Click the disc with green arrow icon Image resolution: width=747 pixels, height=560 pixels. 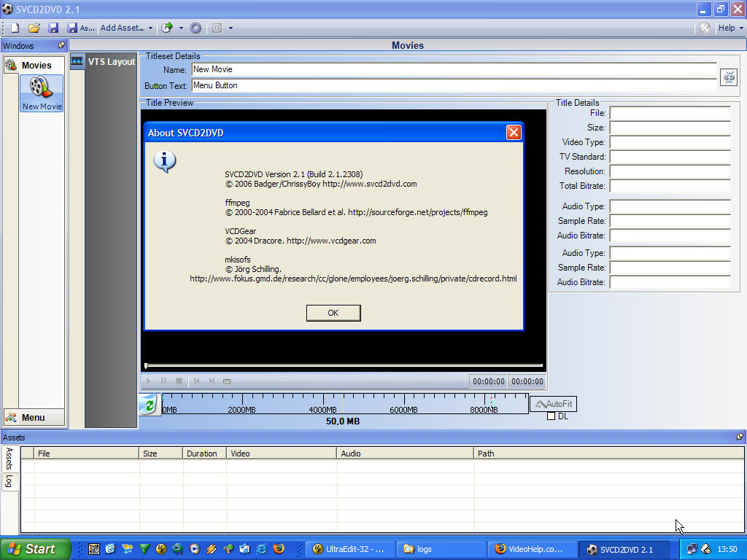tap(167, 28)
